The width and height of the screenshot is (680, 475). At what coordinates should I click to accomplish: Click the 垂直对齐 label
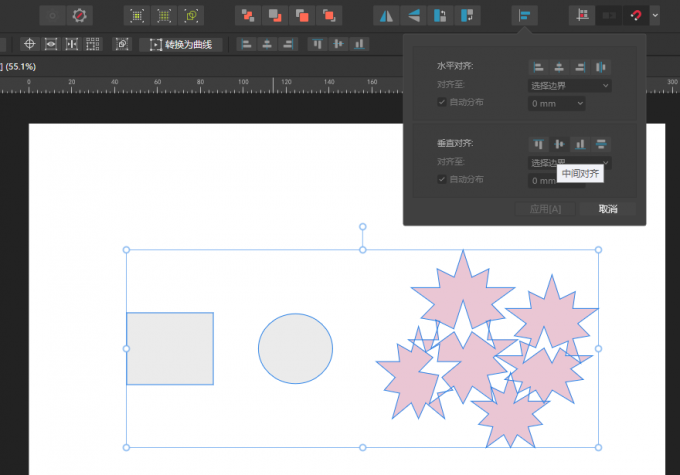455,143
